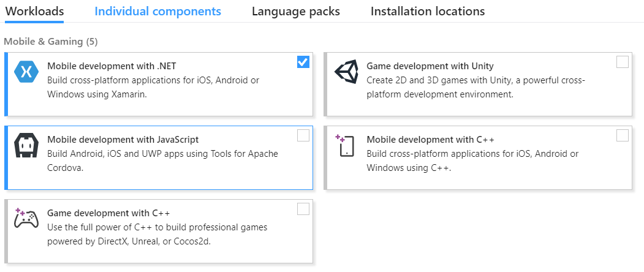The image size is (644, 272).
Task: Check Game development with Unity checkbox
Action: pos(623,62)
